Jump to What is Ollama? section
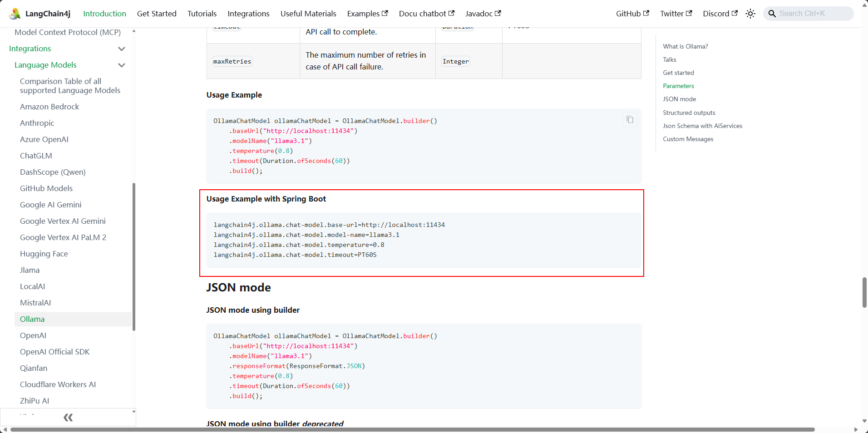The image size is (868, 433). tap(685, 46)
